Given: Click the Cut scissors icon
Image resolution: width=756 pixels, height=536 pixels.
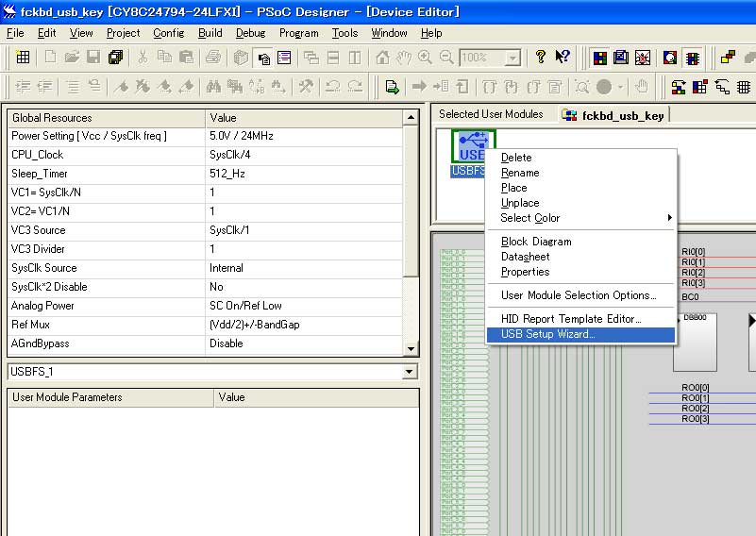Looking at the screenshot, I should pyautogui.click(x=143, y=58).
